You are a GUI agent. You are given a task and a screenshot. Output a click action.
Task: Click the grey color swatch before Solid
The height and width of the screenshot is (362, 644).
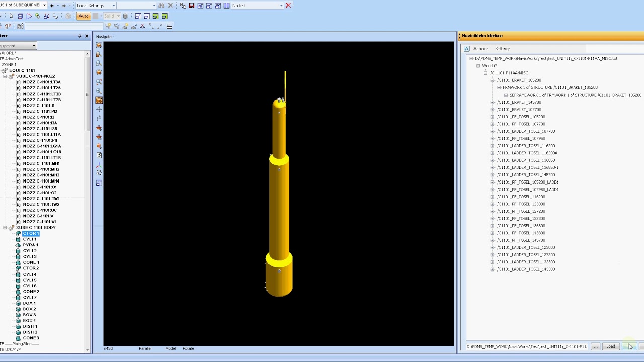click(95, 16)
